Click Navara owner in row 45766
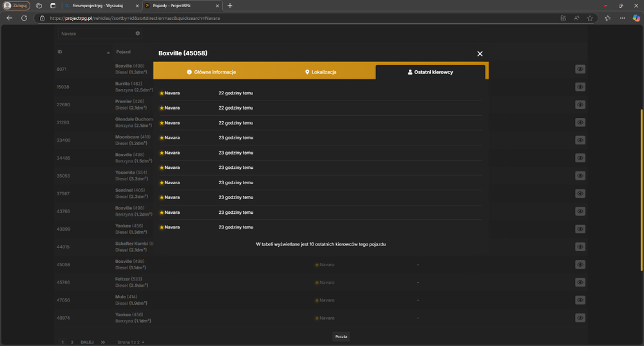The height and width of the screenshot is (346, 644). 325,282
